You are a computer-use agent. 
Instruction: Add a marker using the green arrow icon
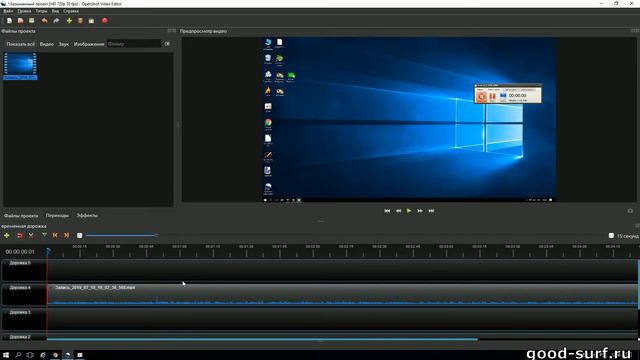tap(44, 236)
